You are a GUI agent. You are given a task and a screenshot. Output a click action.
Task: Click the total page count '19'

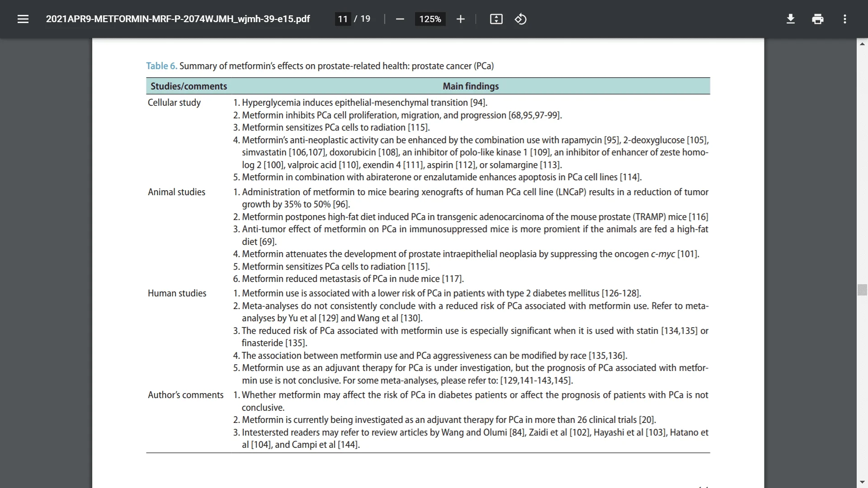click(x=365, y=19)
